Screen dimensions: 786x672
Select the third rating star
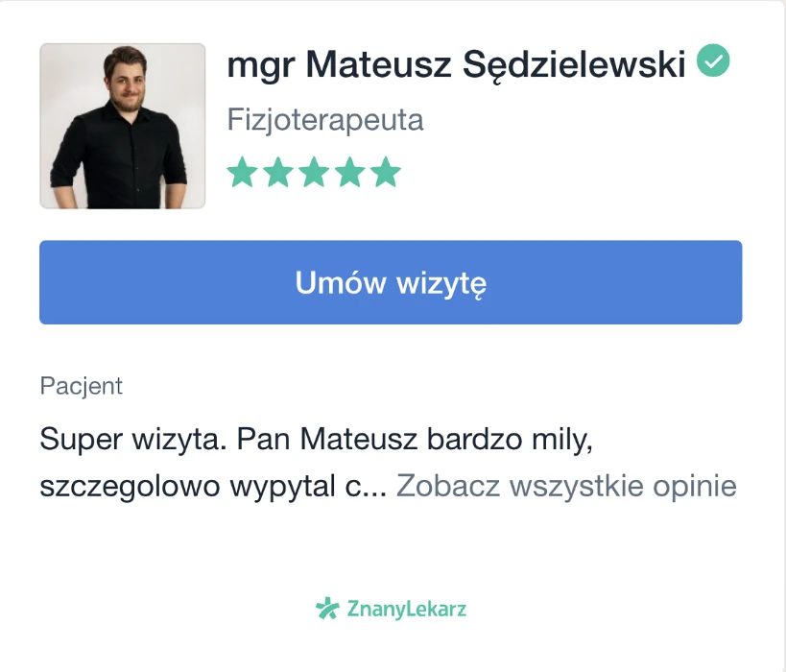[x=314, y=173]
